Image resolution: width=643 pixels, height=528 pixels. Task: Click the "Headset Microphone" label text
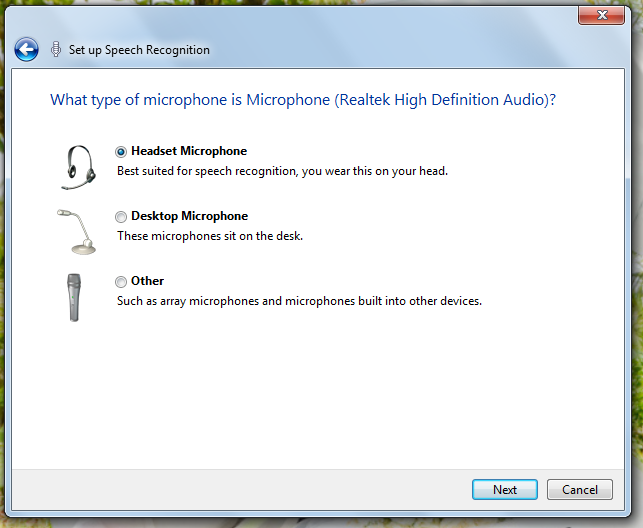coord(189,151)
